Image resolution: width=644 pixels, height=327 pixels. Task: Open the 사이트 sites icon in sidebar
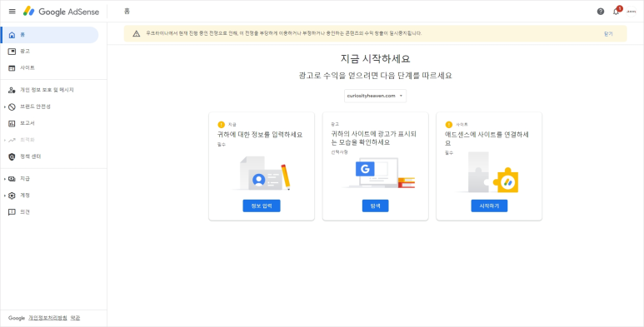(12, 68)
